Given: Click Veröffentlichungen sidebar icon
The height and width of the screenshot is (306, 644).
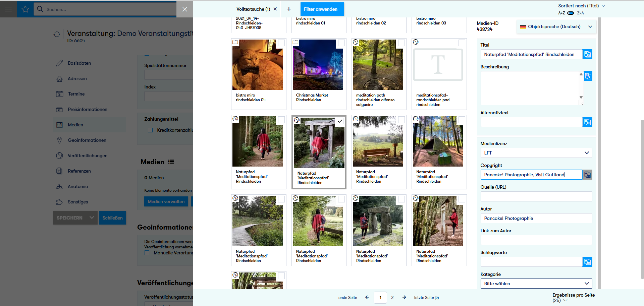Looking at the screenshot, I should pos(59,156).
